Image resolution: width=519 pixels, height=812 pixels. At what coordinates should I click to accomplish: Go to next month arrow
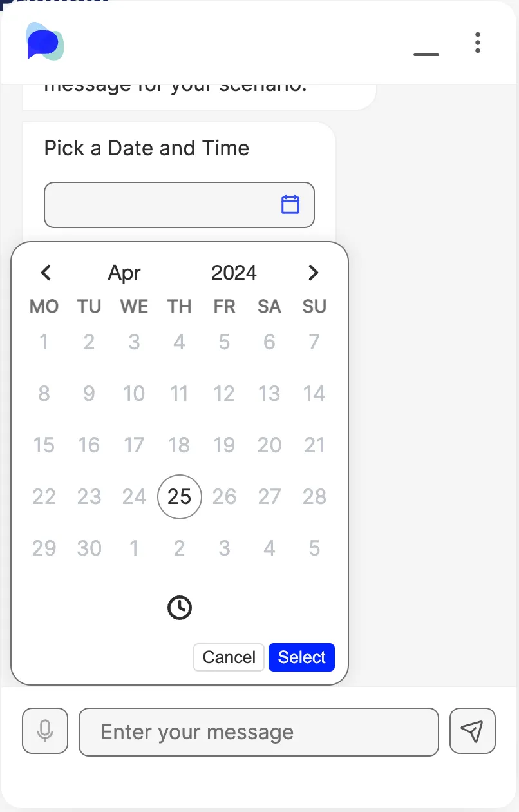314,273
